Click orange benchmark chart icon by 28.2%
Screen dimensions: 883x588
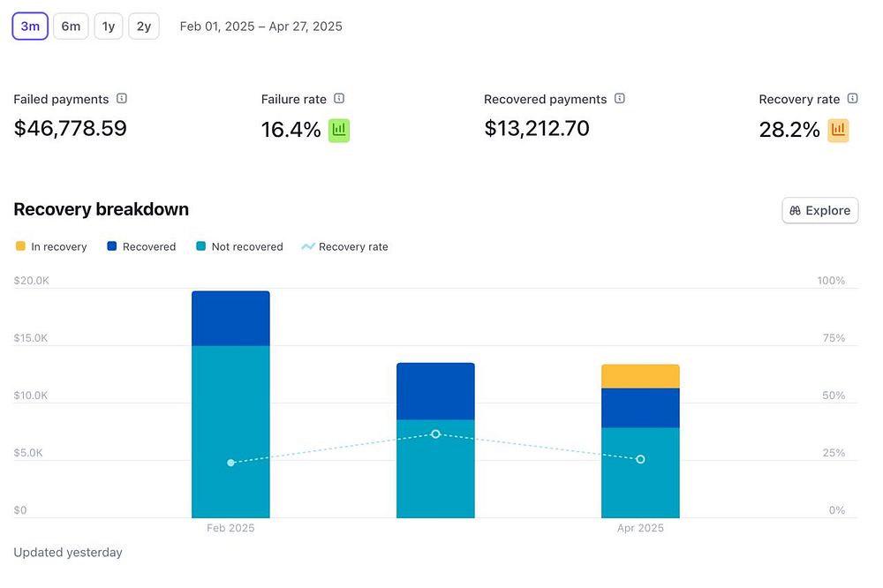pos(838,130)
